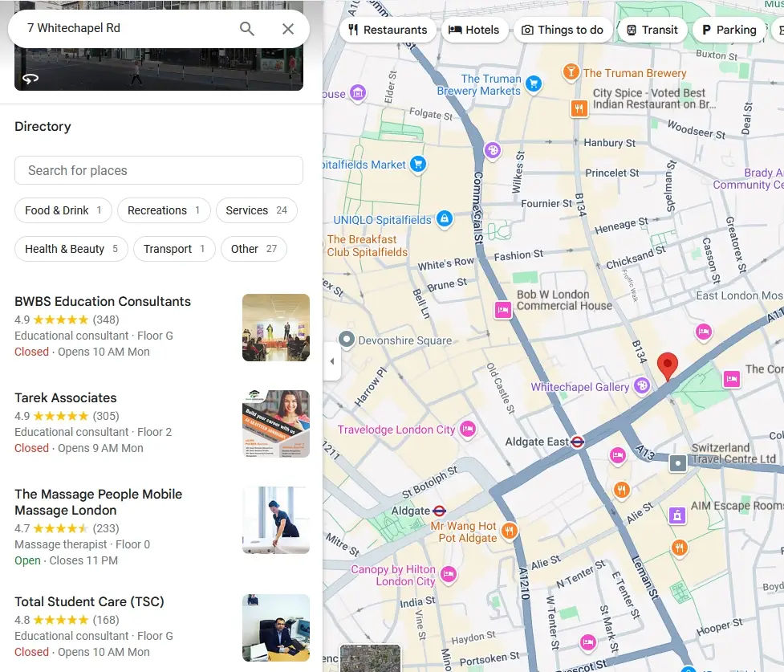Open The Massage People listing photo

(x=275, y=520)
